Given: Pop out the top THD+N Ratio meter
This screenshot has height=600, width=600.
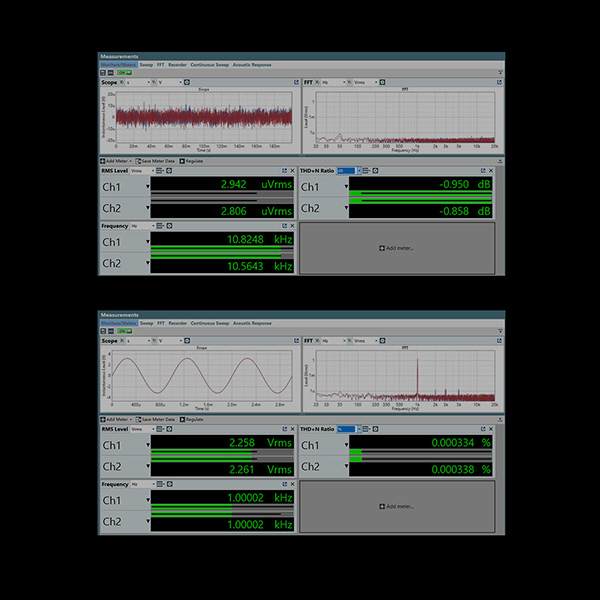Looking at the screenshot, I should (484, 170).
